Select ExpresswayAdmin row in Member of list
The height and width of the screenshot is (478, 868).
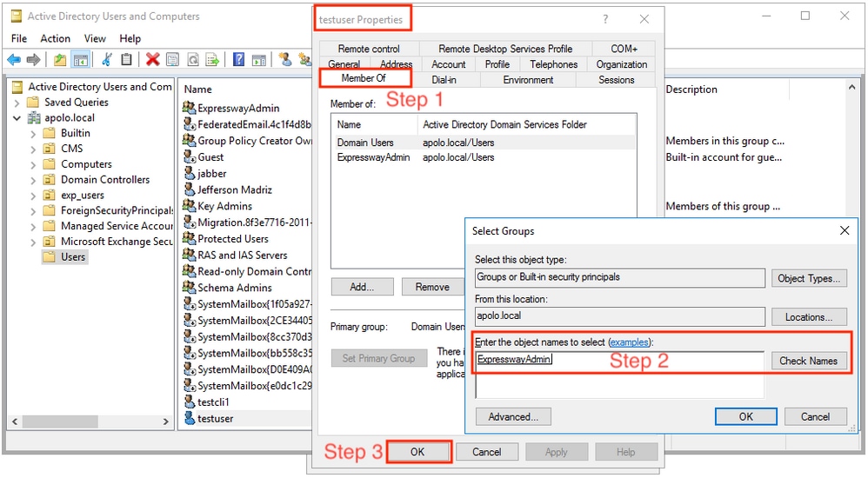(484, 157)
